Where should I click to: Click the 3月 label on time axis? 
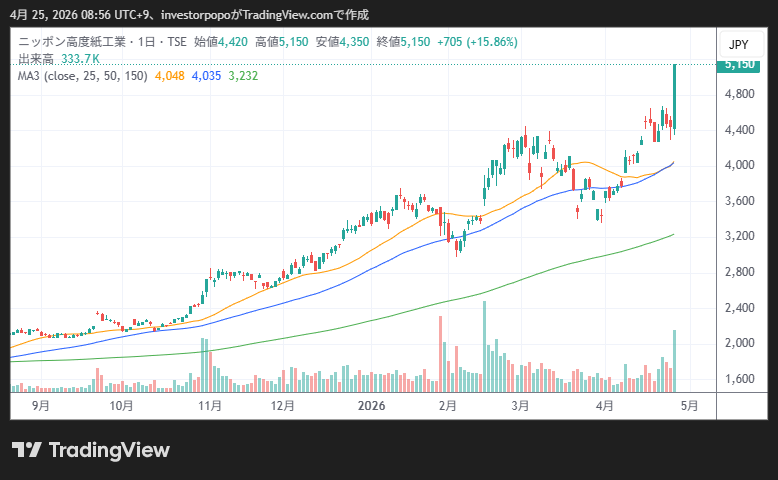coord(520,406)
